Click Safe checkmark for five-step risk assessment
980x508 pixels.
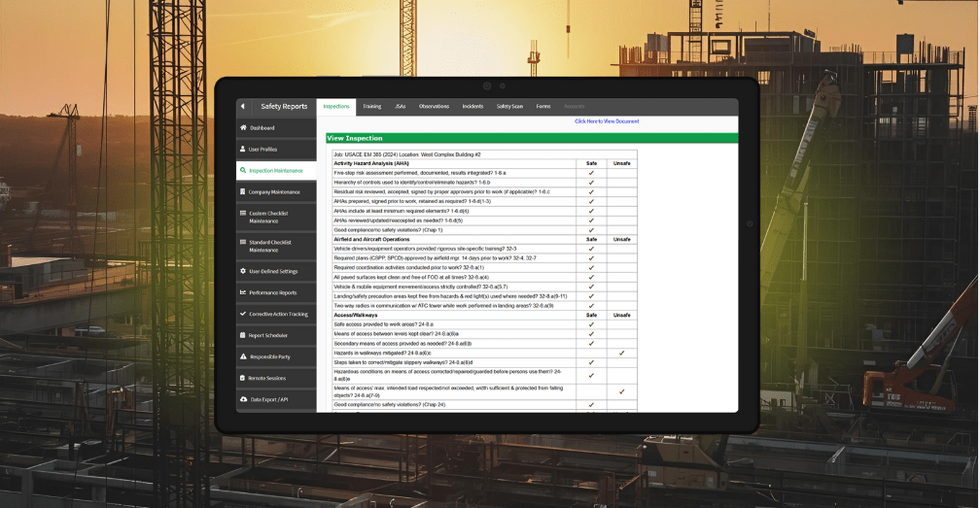tap(591, 173)
